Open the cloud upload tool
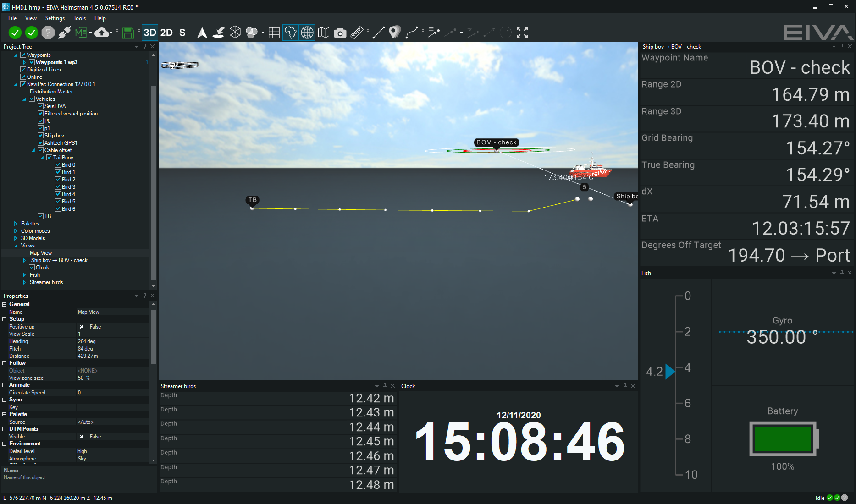 [101, 33]
